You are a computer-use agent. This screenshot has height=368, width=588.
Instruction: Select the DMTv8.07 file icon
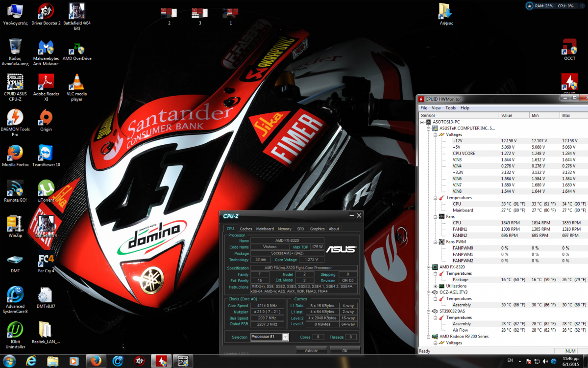tap(46, 297)
